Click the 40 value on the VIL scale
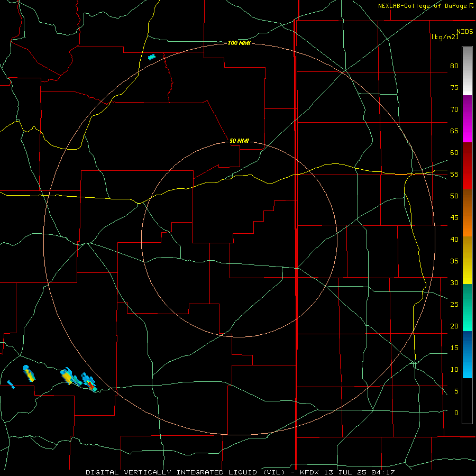Screen dimensions: 476x476 coord(454,240)
